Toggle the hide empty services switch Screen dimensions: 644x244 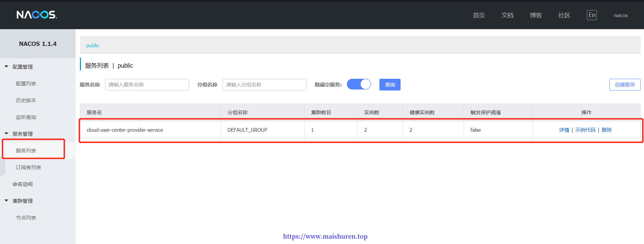tap(359, 84)
